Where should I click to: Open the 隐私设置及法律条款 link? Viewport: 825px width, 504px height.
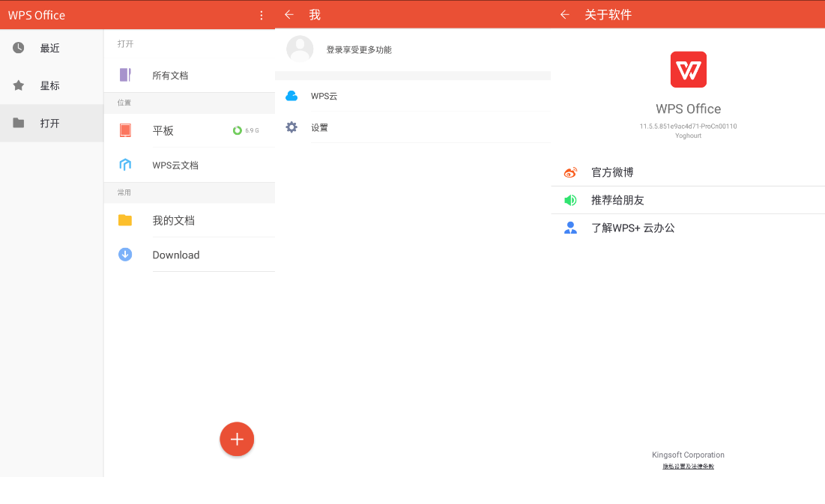[x=688, y=466]
